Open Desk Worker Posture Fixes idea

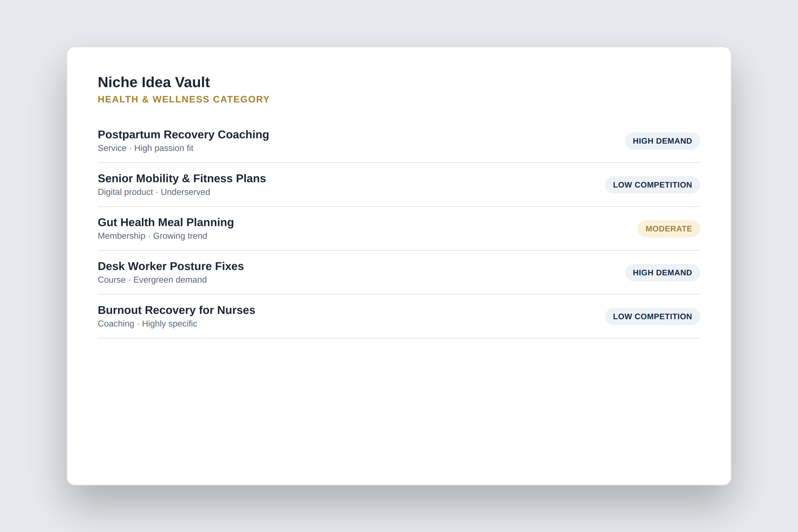[171, 266]
